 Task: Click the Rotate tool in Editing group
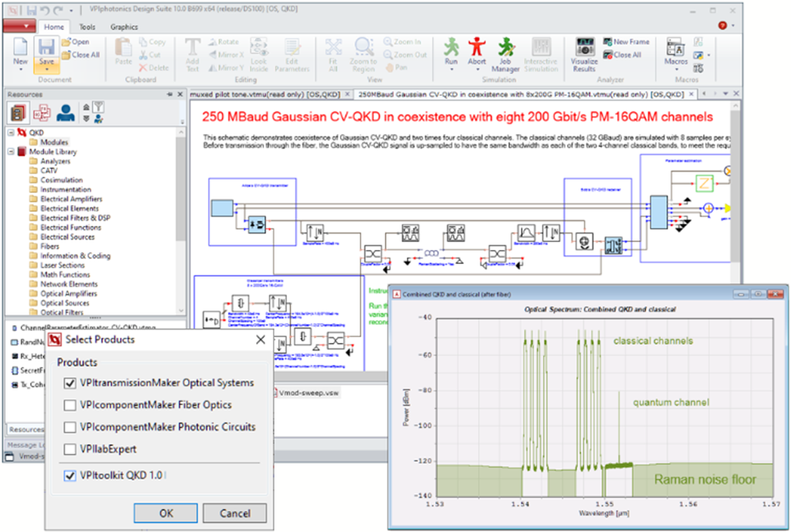click(223, 42)
